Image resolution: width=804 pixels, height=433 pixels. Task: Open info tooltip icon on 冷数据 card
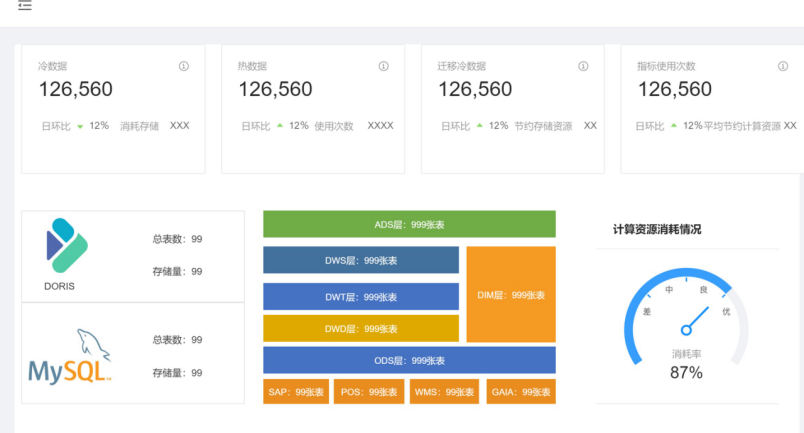tap(184, 66)
